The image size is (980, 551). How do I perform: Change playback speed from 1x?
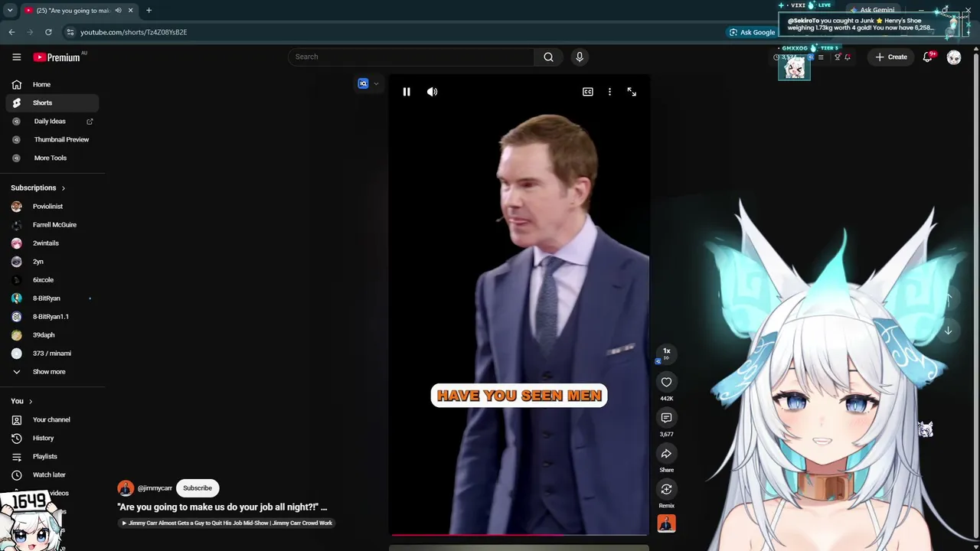tap(666, 353)
